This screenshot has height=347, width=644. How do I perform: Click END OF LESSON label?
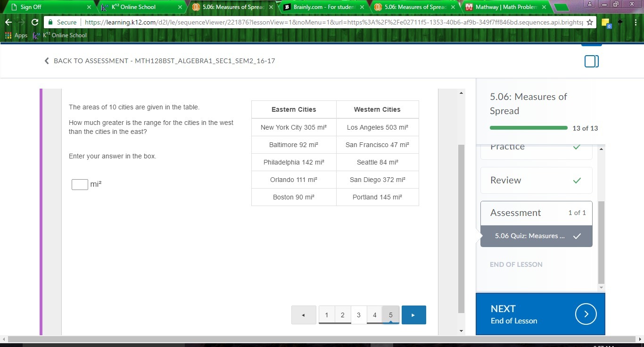[x=516, y=264]
